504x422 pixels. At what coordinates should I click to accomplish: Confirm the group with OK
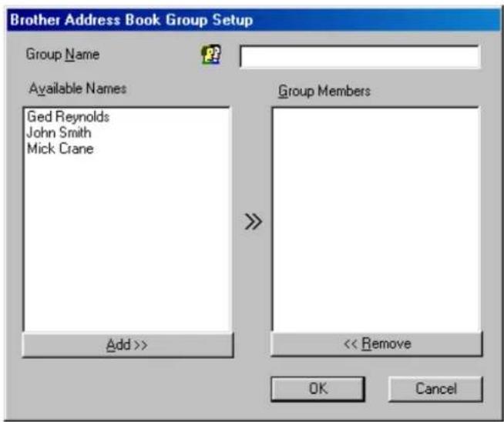(x=318, y=389)
